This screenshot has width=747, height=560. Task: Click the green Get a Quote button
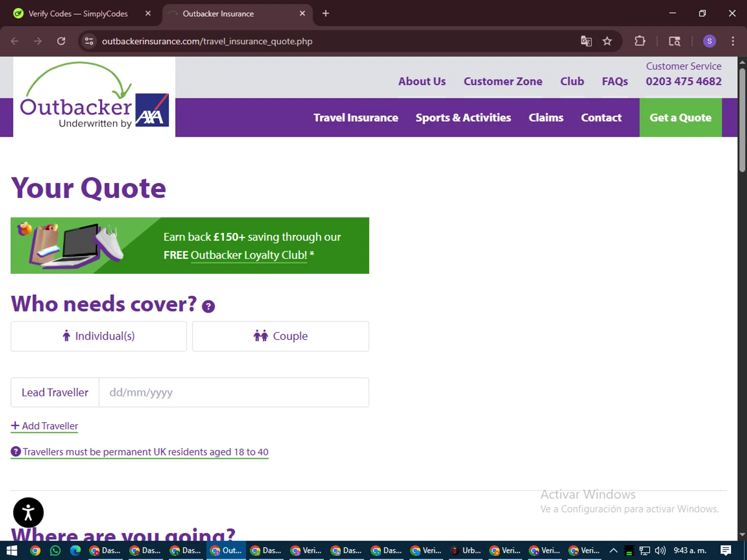tap(680, 117)
